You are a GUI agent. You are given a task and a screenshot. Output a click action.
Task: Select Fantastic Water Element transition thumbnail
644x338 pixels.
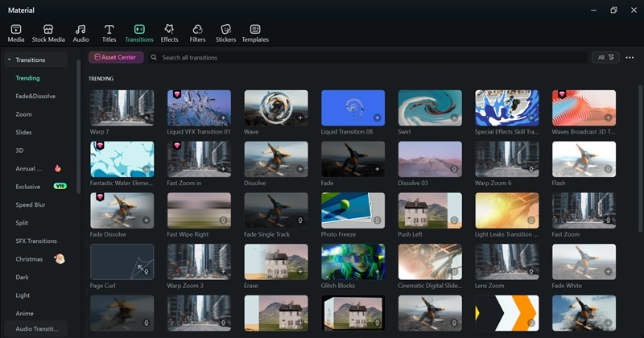pyautogui.click(x=122, y=159)
